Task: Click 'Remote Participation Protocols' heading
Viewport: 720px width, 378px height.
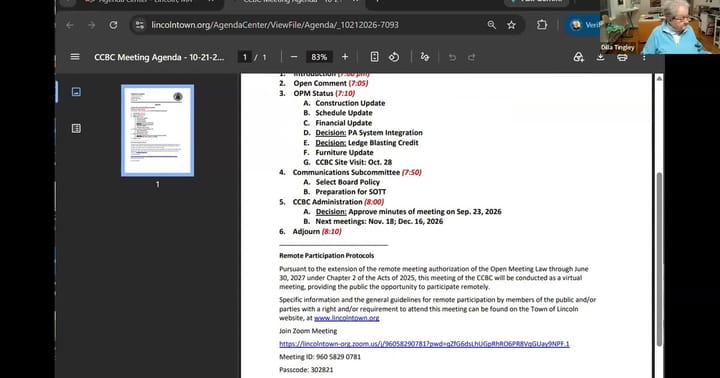Action: (326, 255)
